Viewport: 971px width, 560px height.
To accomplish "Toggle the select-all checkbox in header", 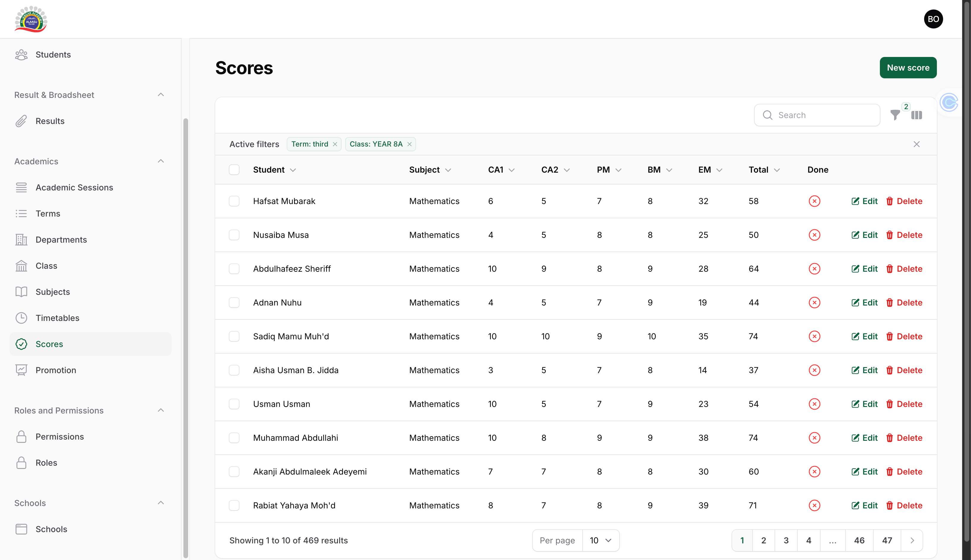I will [234, 170].
